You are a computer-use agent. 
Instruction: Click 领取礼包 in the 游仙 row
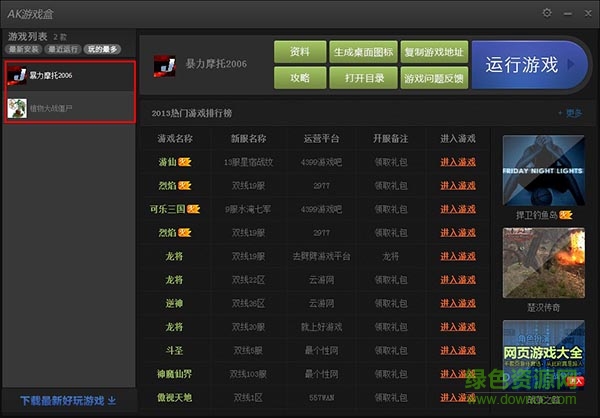pos(391,162)
